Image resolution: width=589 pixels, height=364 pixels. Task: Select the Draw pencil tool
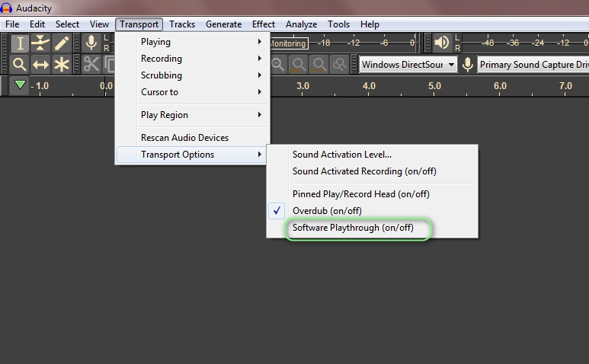click(x=61, y=43)
